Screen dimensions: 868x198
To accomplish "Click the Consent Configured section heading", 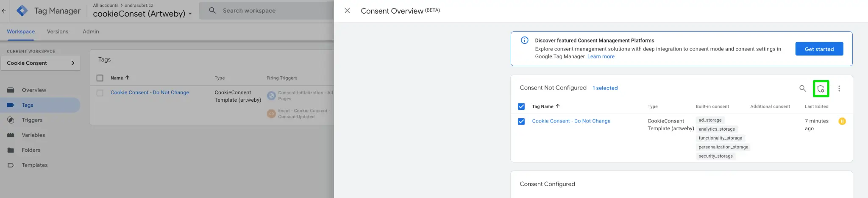I will [x=547, y=184].
